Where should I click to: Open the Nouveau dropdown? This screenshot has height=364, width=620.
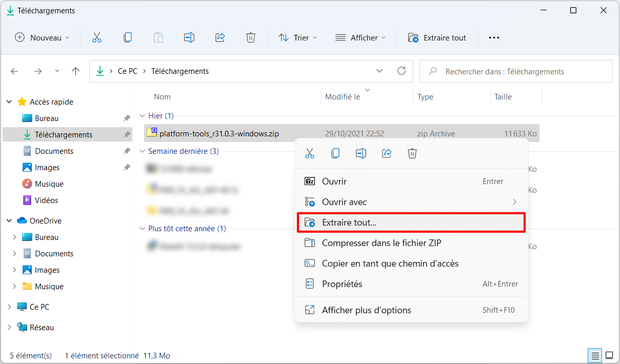click(42, 37)
